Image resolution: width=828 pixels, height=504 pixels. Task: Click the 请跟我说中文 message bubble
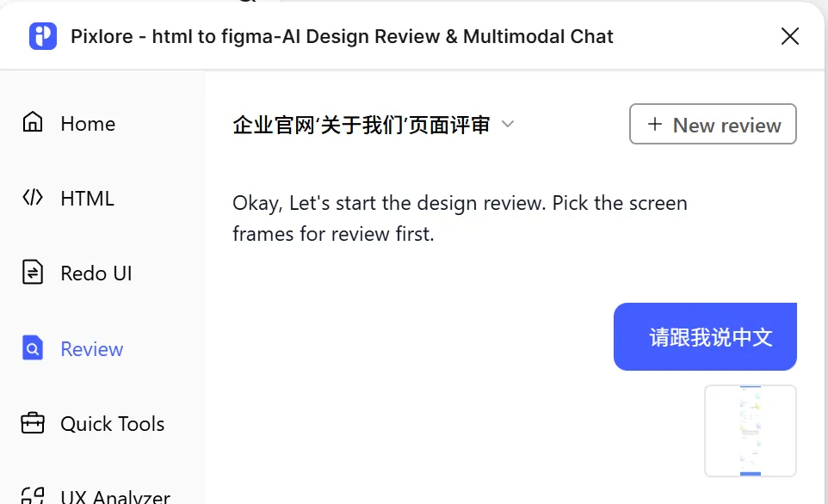tap(705, 336)
